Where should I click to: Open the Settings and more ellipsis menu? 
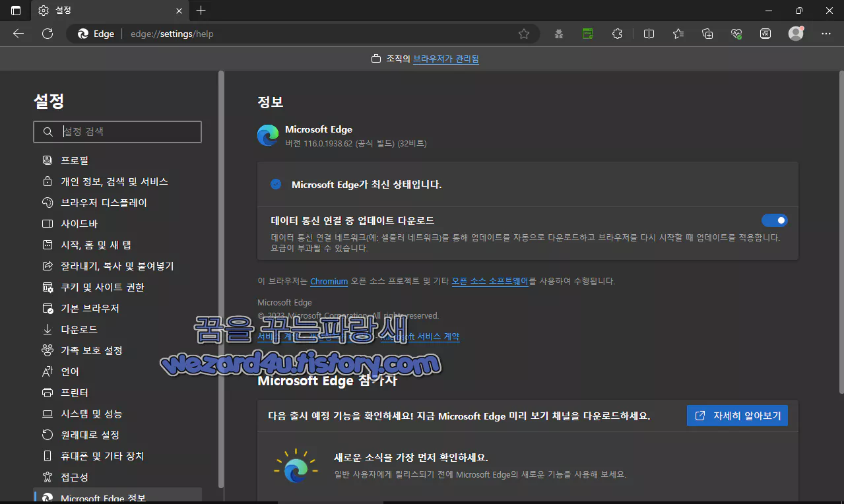826,33
